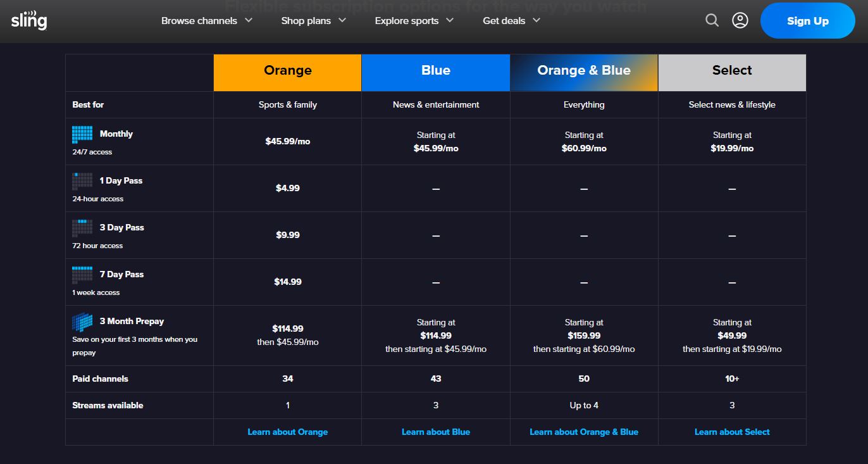The height and width of the screenshot is (464, 868).
Task: Click the 34 paid channels value
Action: pyautogui.click(x=288, y=379)
